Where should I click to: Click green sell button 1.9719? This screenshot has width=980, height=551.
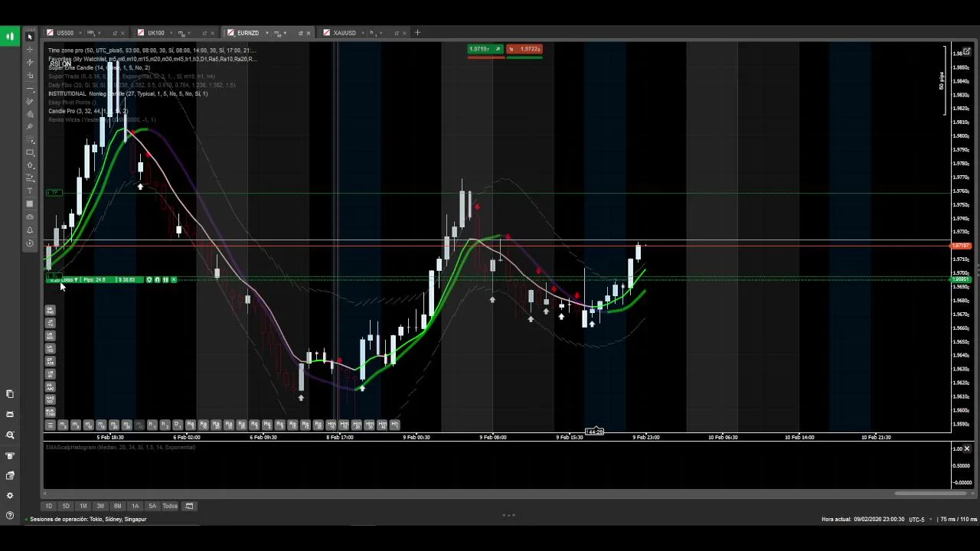[485, 49]
